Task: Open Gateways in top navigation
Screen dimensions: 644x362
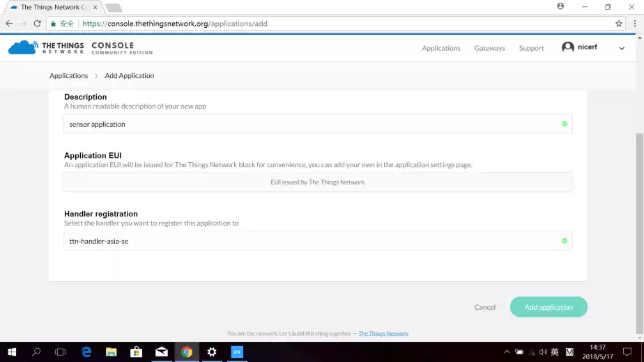Action: [489, 48]
